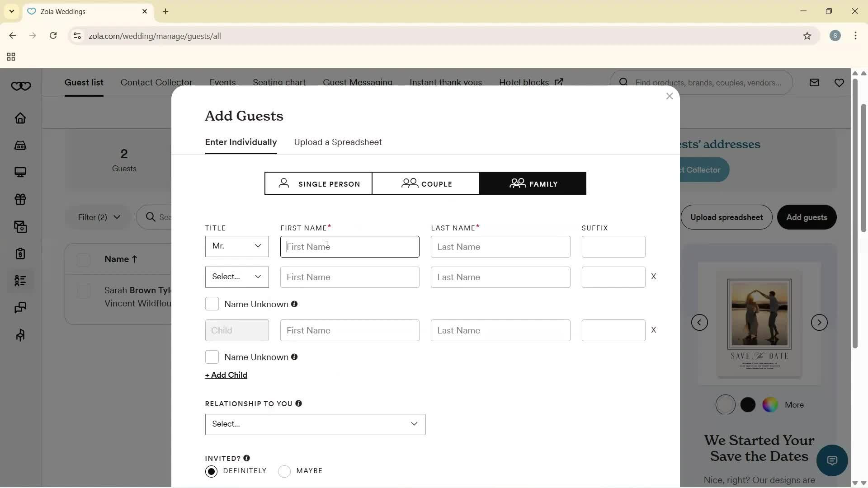Check the checkbox next to Sarah Brown
Viewport: 868px width, 488px height.
(84, 291)
